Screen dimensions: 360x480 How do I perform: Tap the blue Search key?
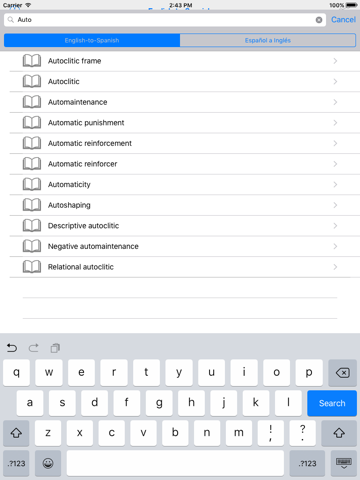[x=332, y=403]
